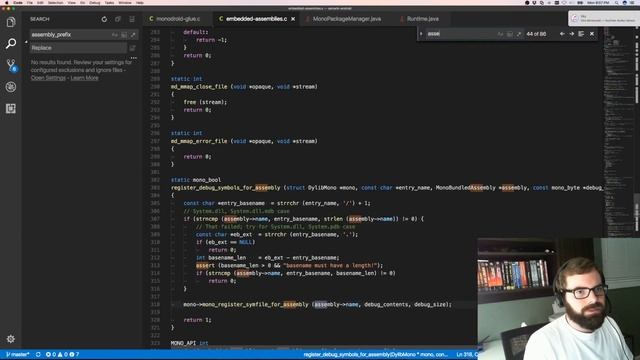Screen dimensions: 640x360
Task: Click Replace All icon next to the Replace field
Action: point(133,48)
